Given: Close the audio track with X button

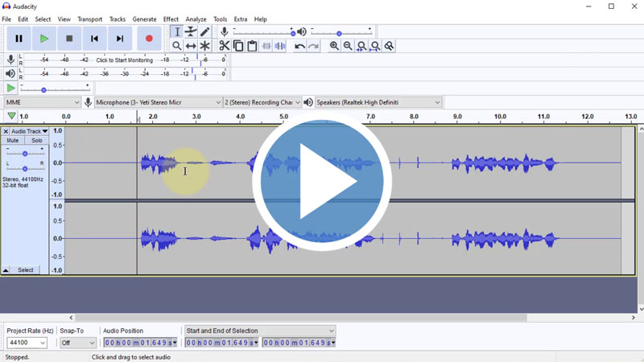Looking at the screenshot, I should (x=6, y=131).
